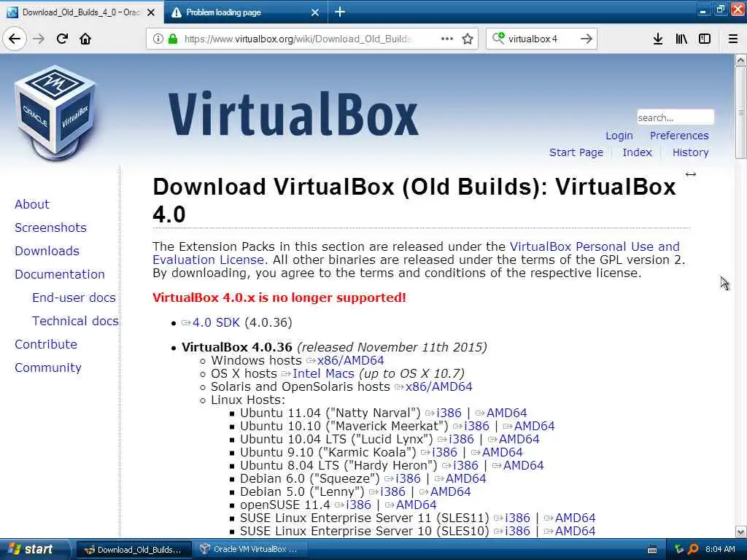Open the Preferences link
The width and height of the screenshot is (747, 560).
[679, 136]
